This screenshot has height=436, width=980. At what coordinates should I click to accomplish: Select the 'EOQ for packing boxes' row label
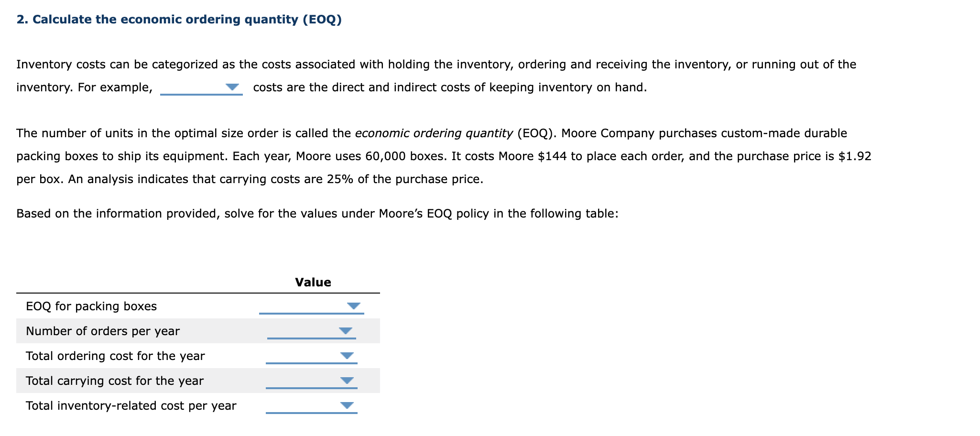(91, 306)
